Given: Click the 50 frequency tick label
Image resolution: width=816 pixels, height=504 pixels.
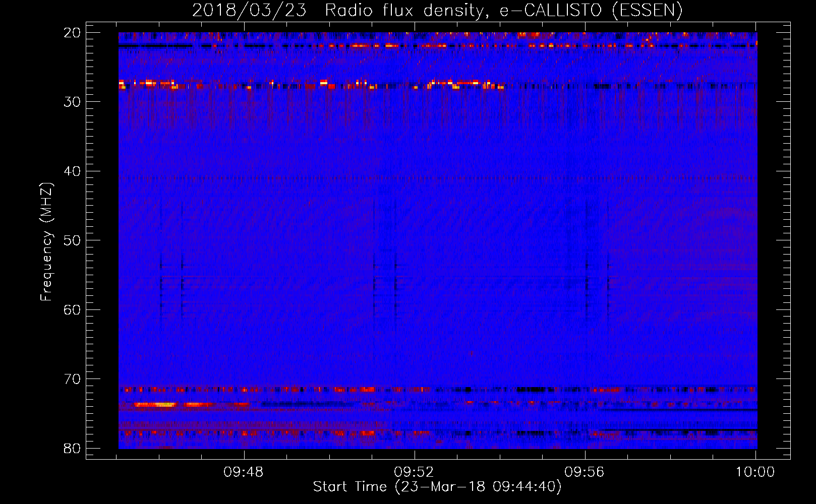Looking at the screenshot, I should [72, 240].
